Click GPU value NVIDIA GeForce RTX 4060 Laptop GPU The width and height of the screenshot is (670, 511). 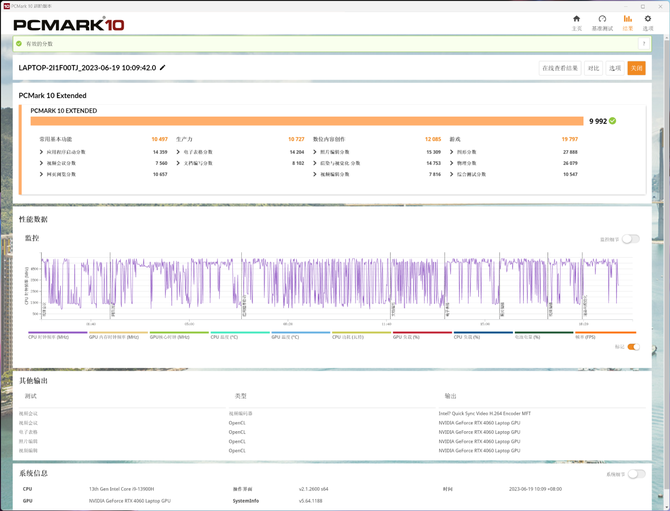pyautogui.click(x=129, y=501)
